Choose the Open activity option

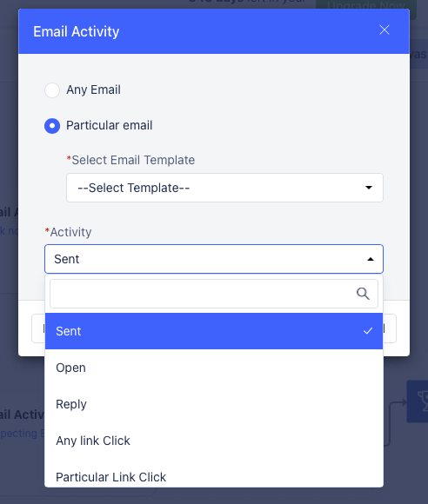[x=214, y=368]
